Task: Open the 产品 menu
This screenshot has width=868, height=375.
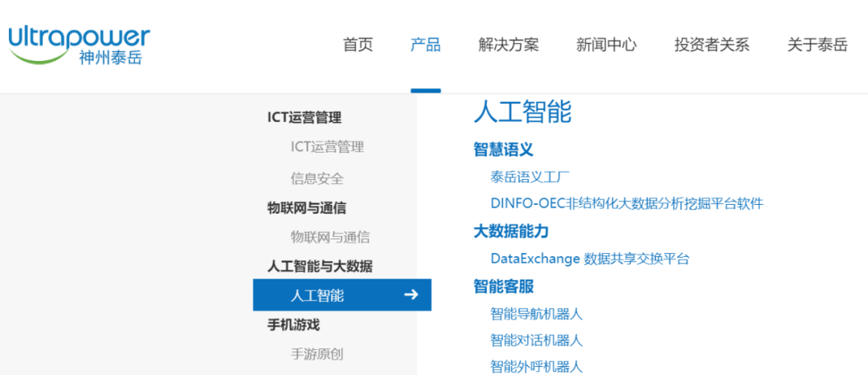Action: tap(426, 45)
